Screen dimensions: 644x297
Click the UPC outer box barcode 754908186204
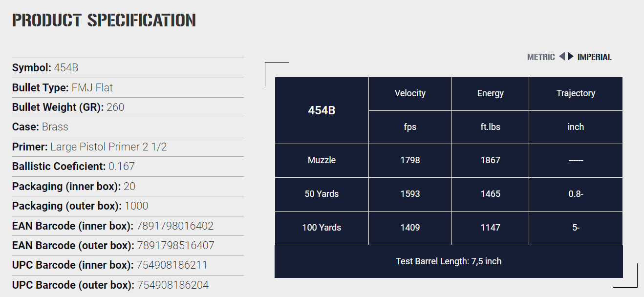tap(173, 285)
